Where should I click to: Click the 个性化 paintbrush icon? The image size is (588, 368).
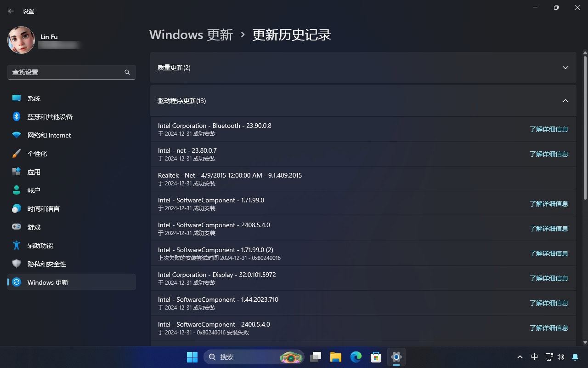[x=17, y=153]
